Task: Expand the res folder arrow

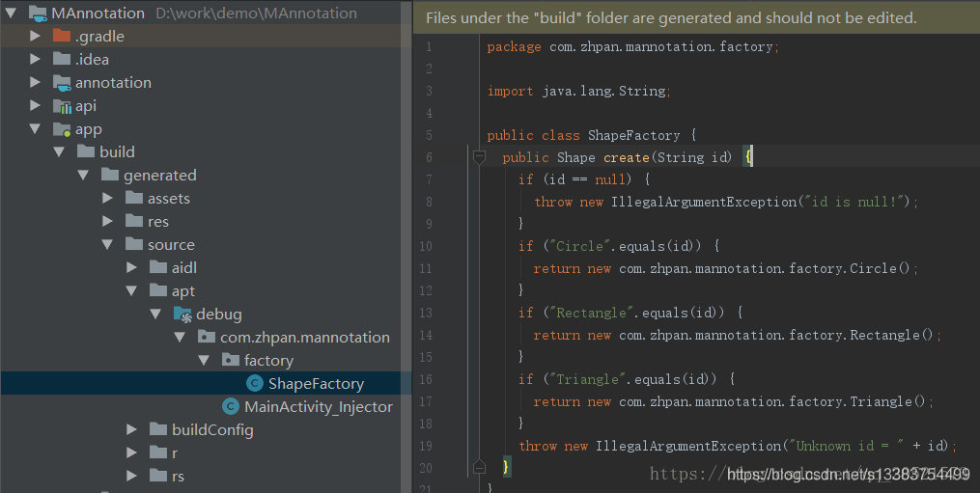Action: click(x=107, y=221)
